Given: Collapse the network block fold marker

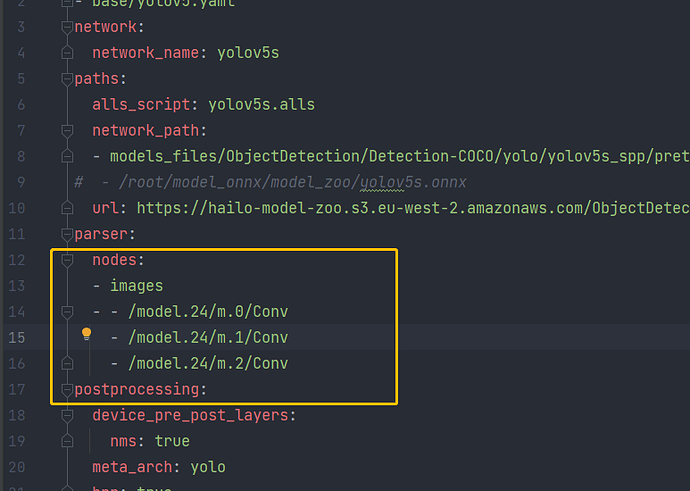Looking at the screenshot, I should pos(67,27).
